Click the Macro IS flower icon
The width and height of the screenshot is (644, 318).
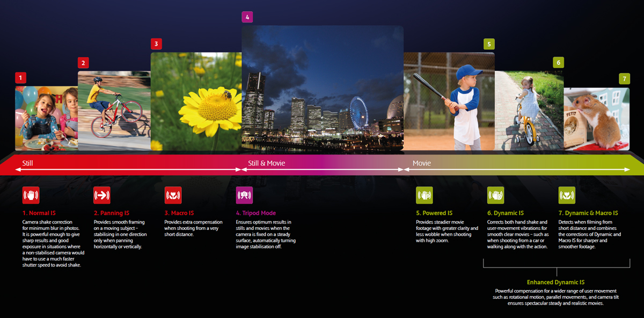click(x=173, y=195)
